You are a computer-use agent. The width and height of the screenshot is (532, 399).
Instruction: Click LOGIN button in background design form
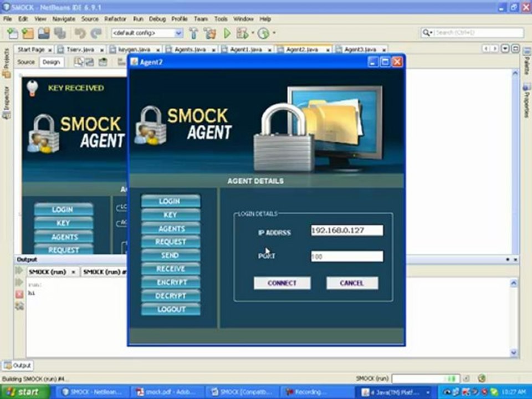tap(63, 209)
